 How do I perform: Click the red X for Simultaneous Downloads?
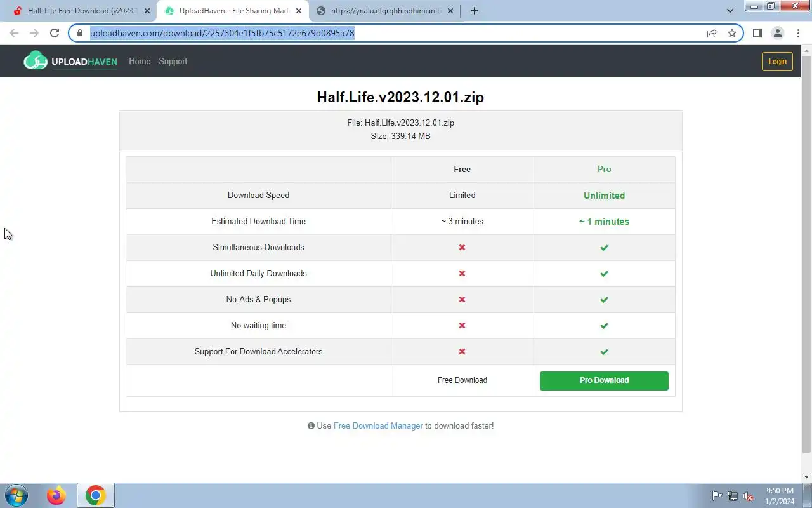pos(462,247)
